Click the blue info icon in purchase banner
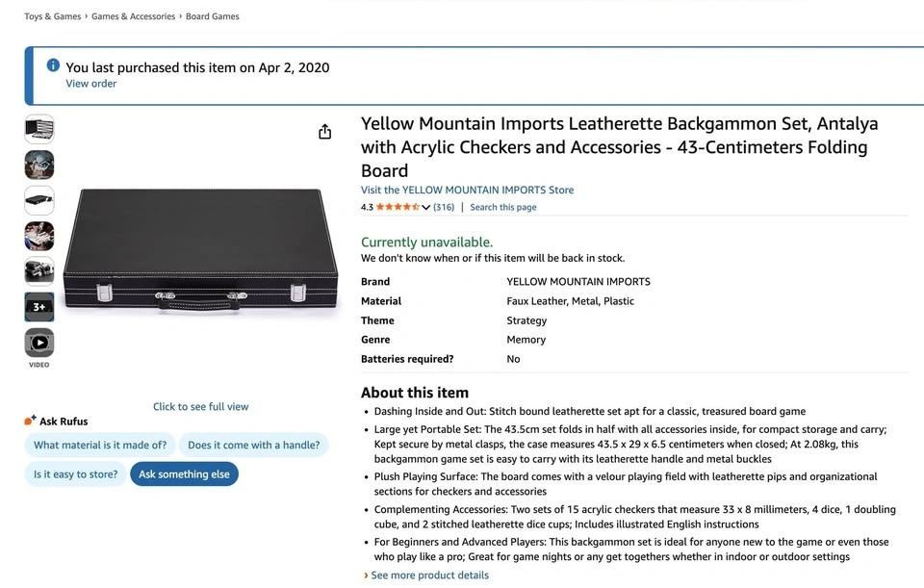This screenshot has height=588, width=924. 53,65
